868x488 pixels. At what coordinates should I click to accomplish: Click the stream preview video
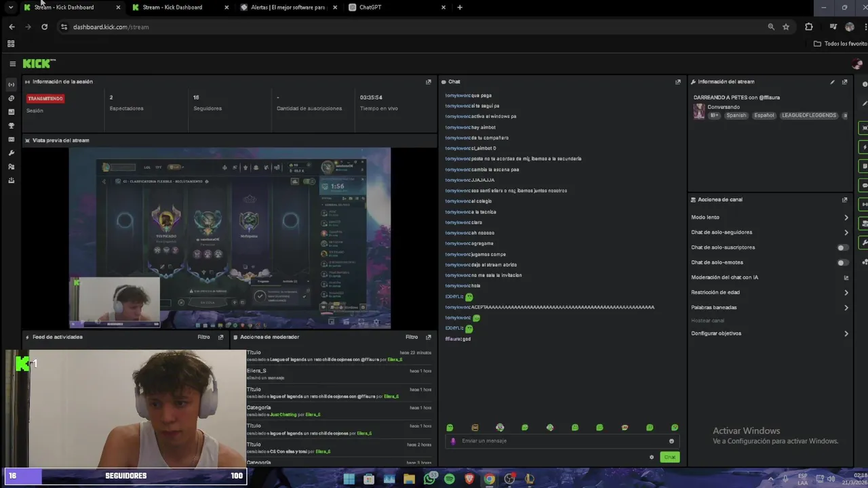pyautogui.click(x=229, y=238)
